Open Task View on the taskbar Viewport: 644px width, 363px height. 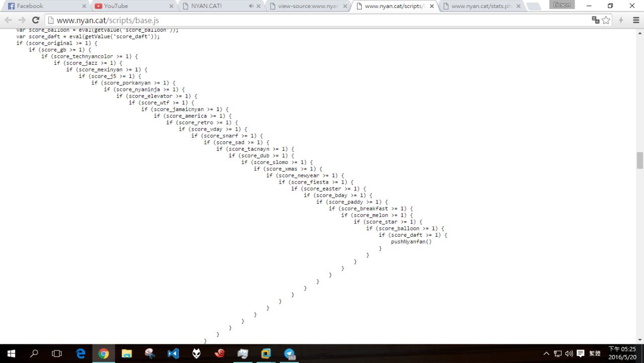[57, 353]
